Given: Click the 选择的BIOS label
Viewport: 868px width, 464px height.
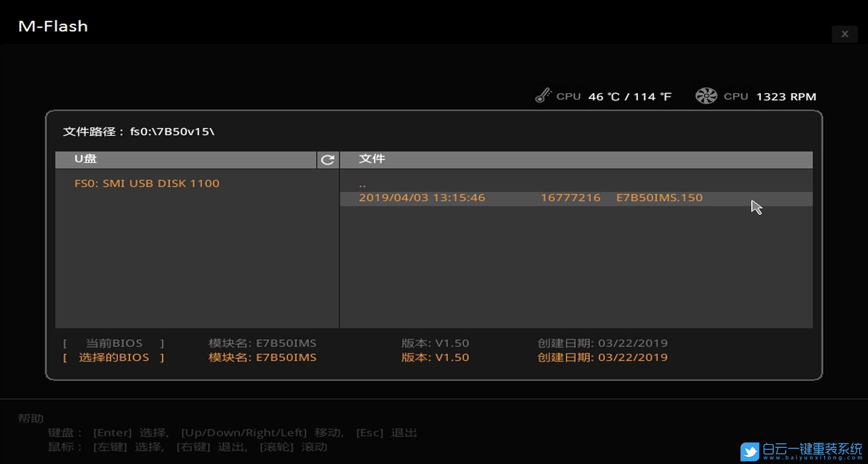Looking at the screenshot, I should (x=113, y=357).
